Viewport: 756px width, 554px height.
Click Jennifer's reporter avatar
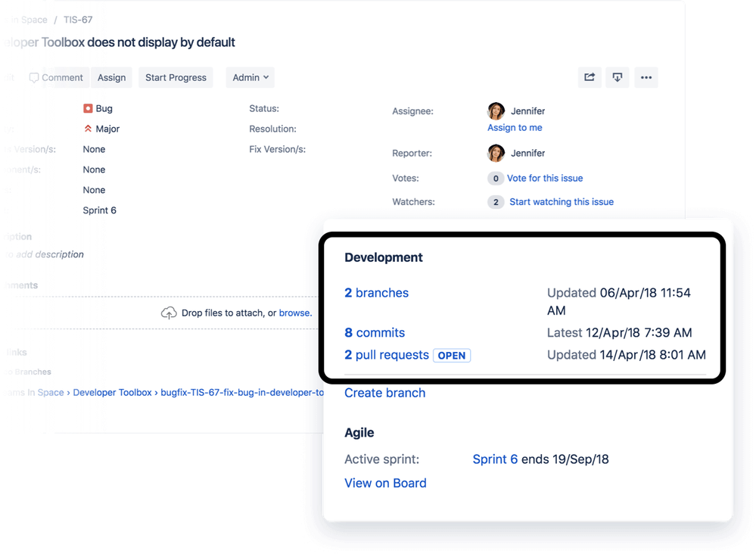[496, 153]
